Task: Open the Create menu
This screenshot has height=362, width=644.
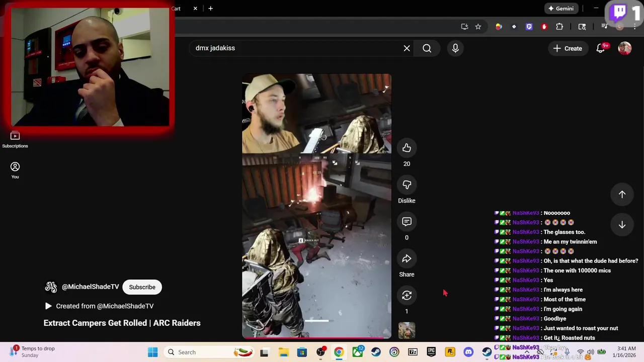Action: tap(568, 48)
